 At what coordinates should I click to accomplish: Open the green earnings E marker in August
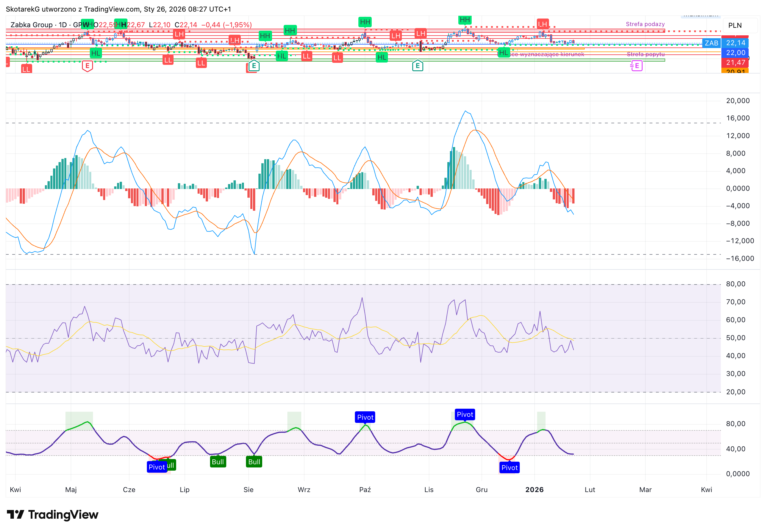(254, 66)
